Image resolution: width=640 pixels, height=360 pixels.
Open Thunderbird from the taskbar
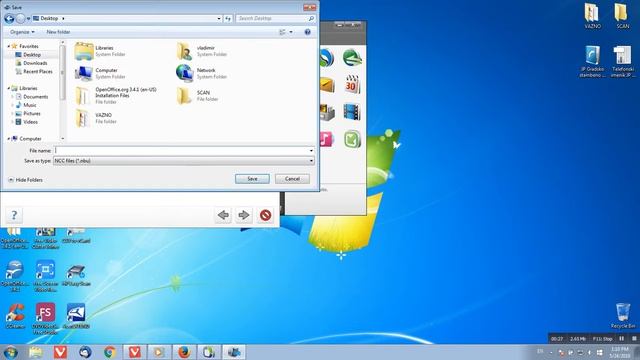(85, 352)
